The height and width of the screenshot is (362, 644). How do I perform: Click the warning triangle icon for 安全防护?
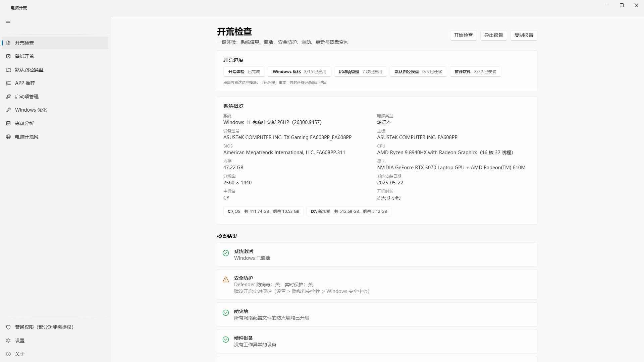coord(226,280)
